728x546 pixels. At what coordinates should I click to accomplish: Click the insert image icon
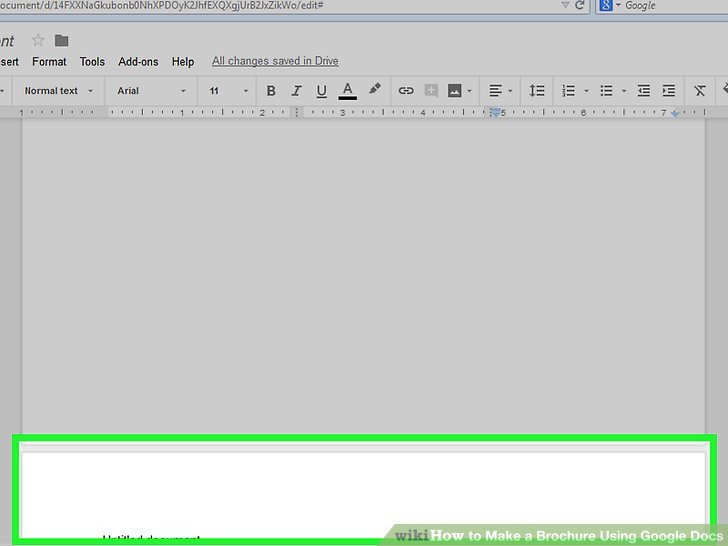pos(455,91)
